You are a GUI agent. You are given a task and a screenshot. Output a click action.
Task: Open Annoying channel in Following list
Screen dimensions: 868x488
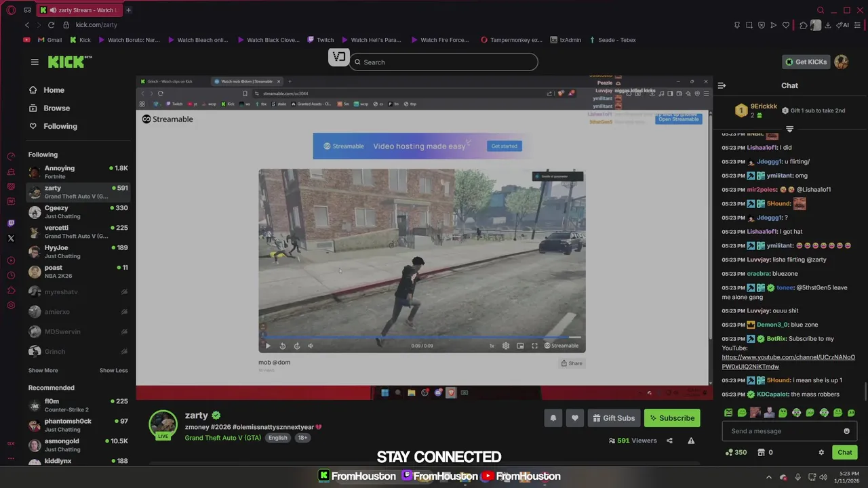[x=78, y=172]
